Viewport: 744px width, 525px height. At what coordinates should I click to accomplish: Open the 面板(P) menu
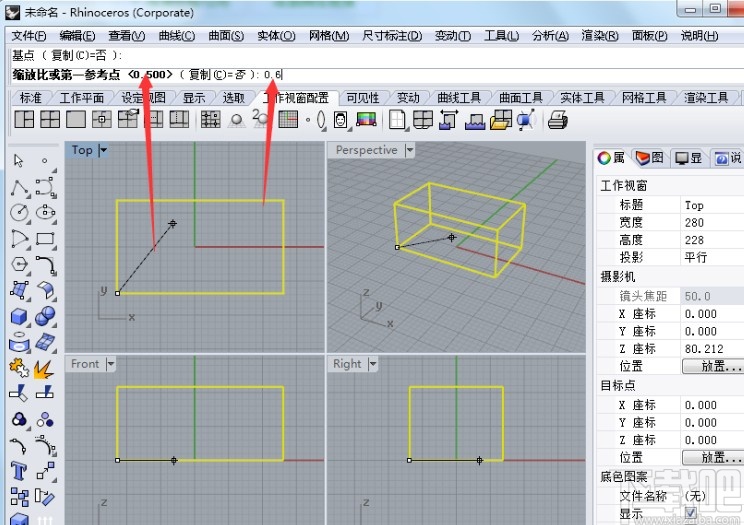[650, 36]
